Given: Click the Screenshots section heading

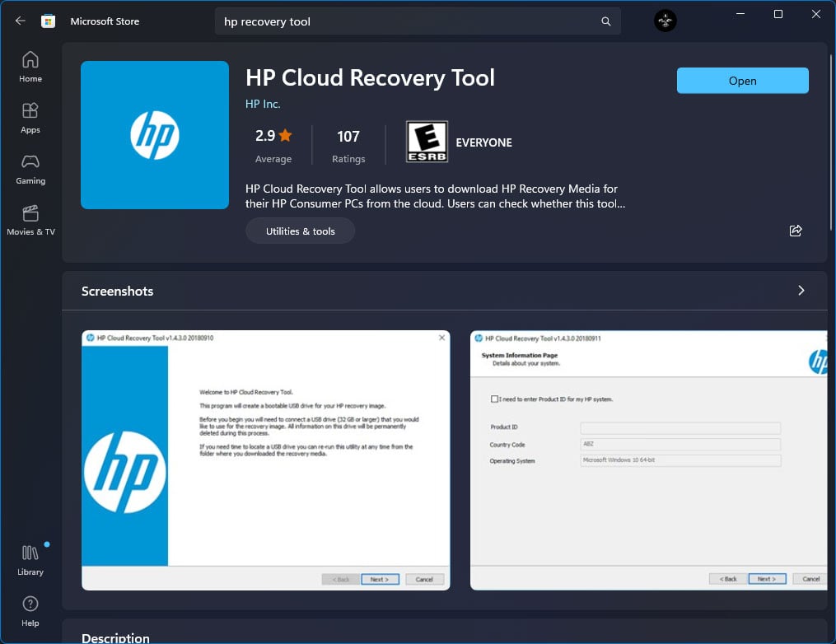Looking at the screenshot, I should 117,291.
